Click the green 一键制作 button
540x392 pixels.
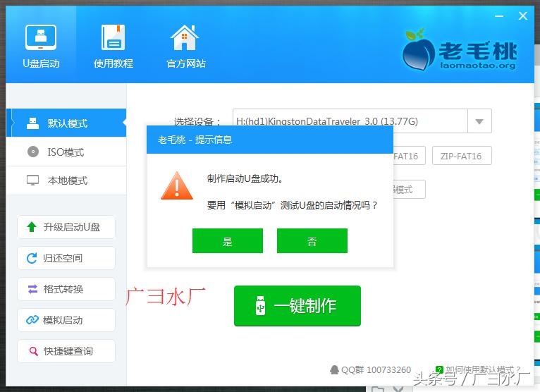tap(297, 306)
